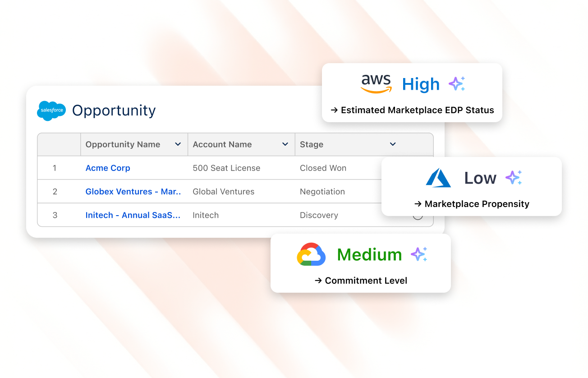Viewport: 588px width, 378px height.
Task: Select the partially hidden radio circle in row 3
Action: pyautogui.click(x=418, y=217)
